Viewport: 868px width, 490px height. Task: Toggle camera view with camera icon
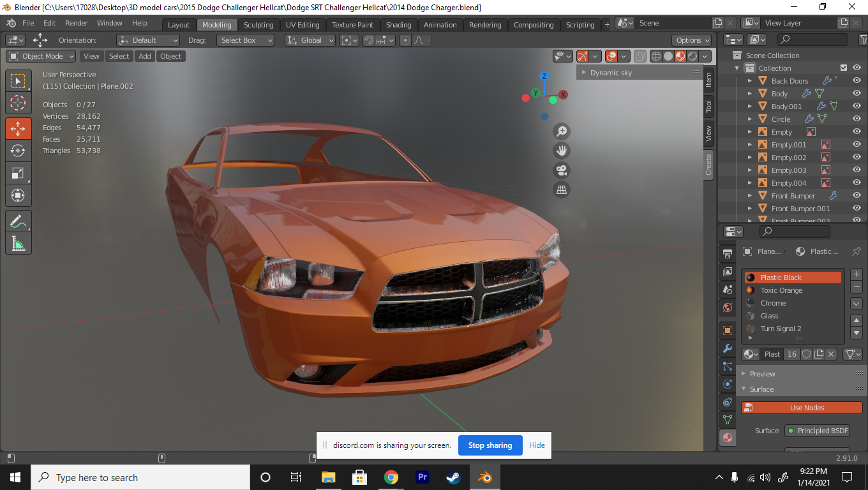[x=562, y=170]
